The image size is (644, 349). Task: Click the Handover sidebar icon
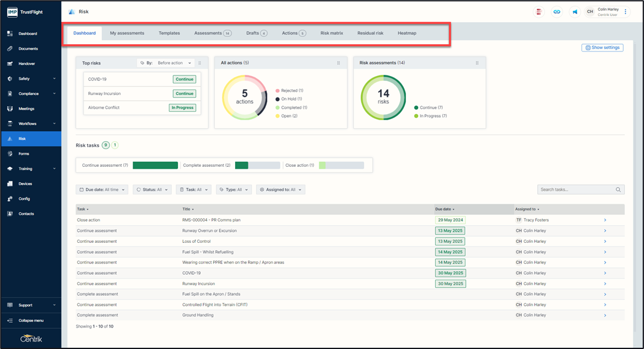10,64
